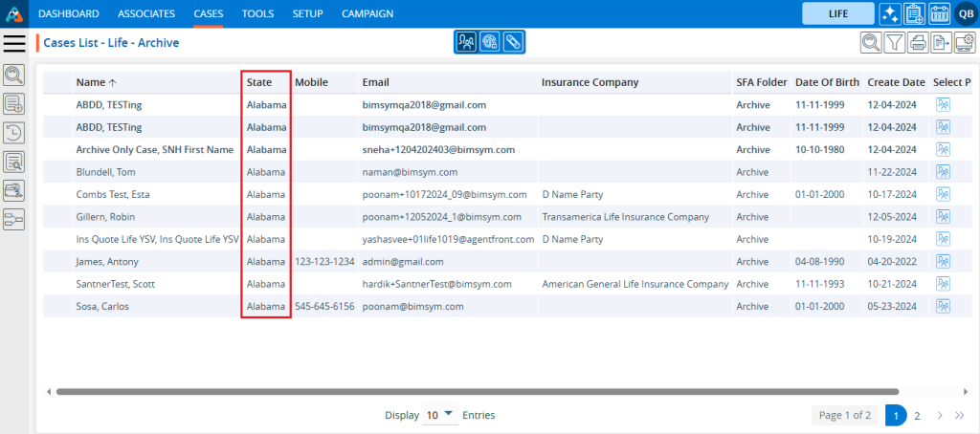The height and width of the screenshot is (434, 980).
Task: Click the history clock icon in sidebar
Action: pyautogui.click(x=14, y=133)
